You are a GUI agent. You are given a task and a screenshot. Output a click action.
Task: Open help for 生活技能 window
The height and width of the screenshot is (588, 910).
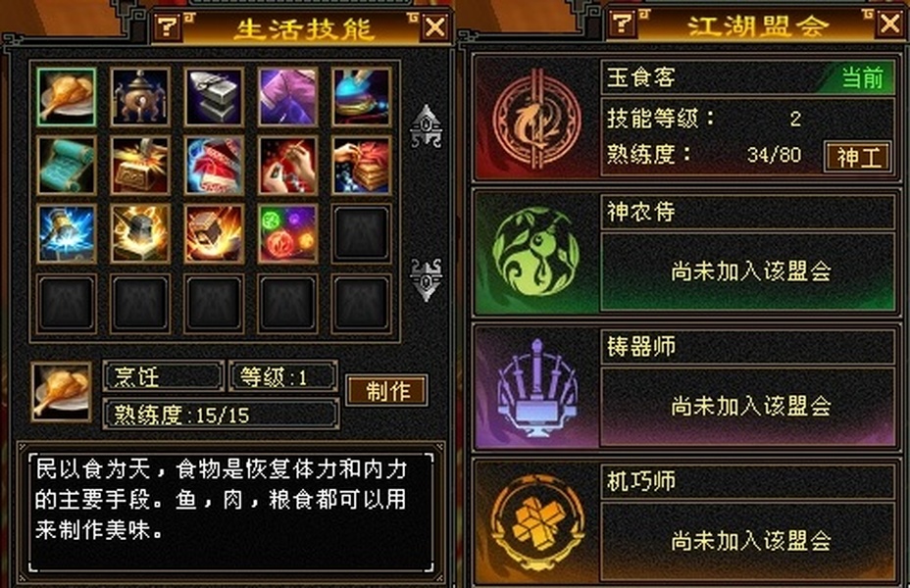(x=168, y=26)
